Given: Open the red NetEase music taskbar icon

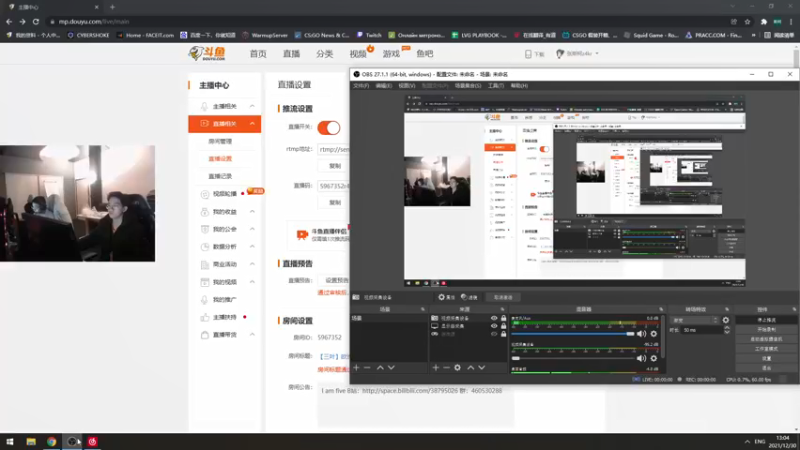Looking at the screenshot, I should (92, 441).
